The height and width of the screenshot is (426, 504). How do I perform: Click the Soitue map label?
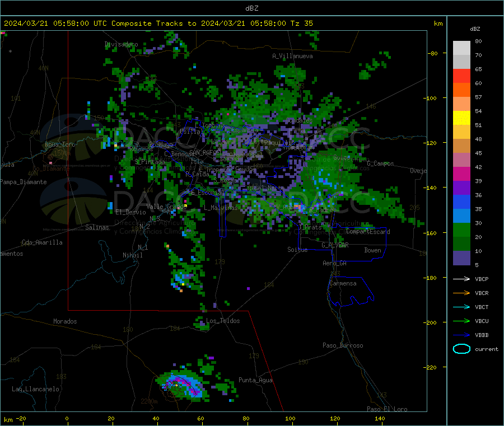(297, 250)
